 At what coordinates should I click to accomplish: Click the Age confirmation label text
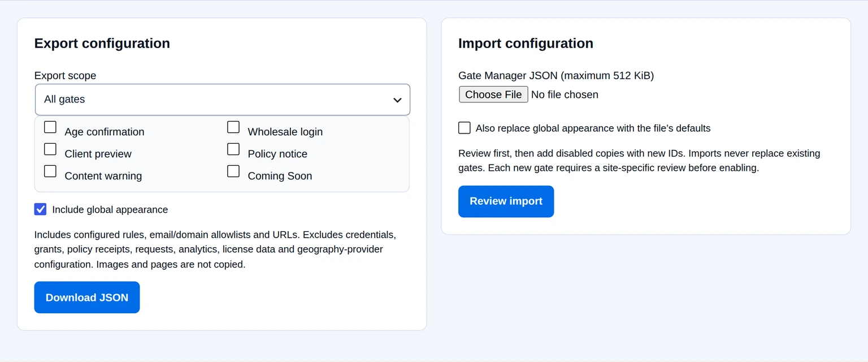[105, 132]
